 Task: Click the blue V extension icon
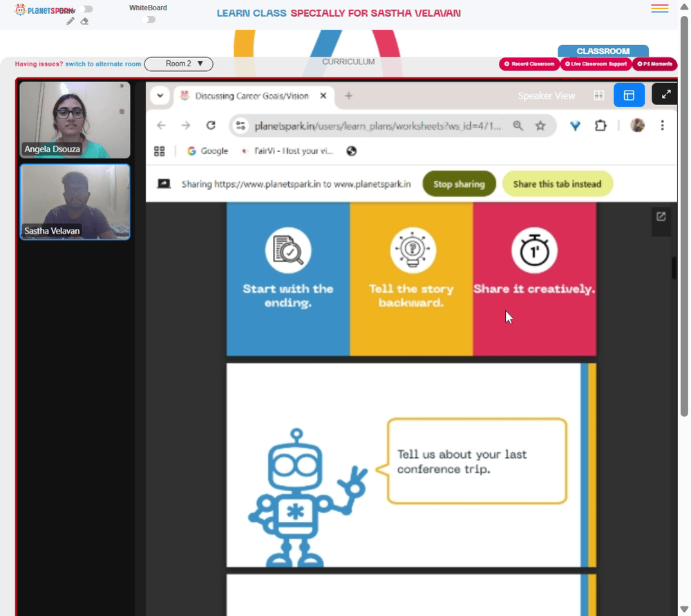tap(575, 126)
